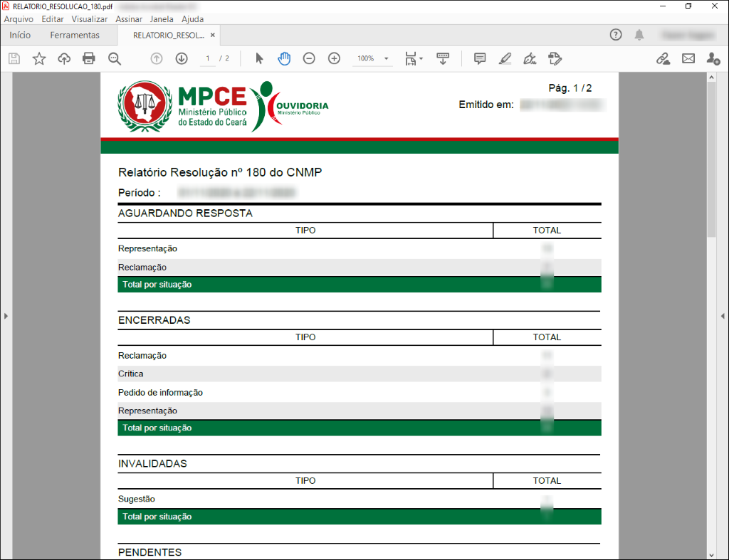
Task: Expand the left navigation pane arrow
Action: coord(6,316)
